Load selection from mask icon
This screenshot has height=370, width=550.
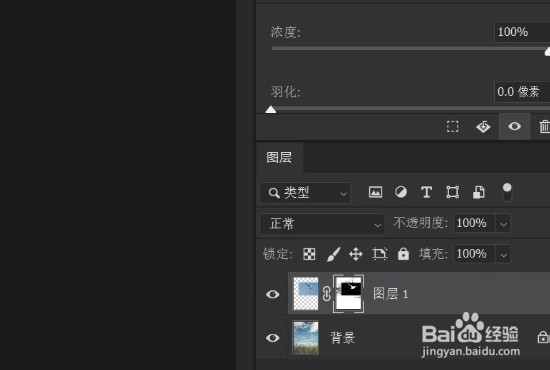(452, 127)
